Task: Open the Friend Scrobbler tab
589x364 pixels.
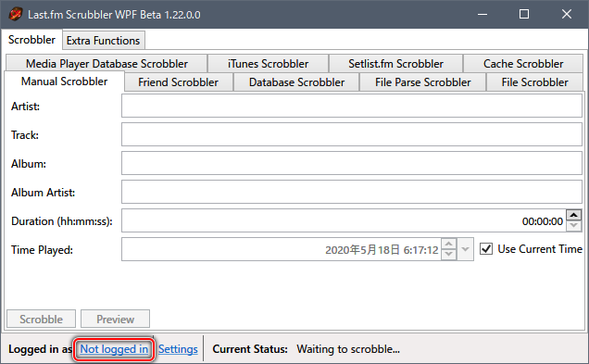Action: [178, 82]
